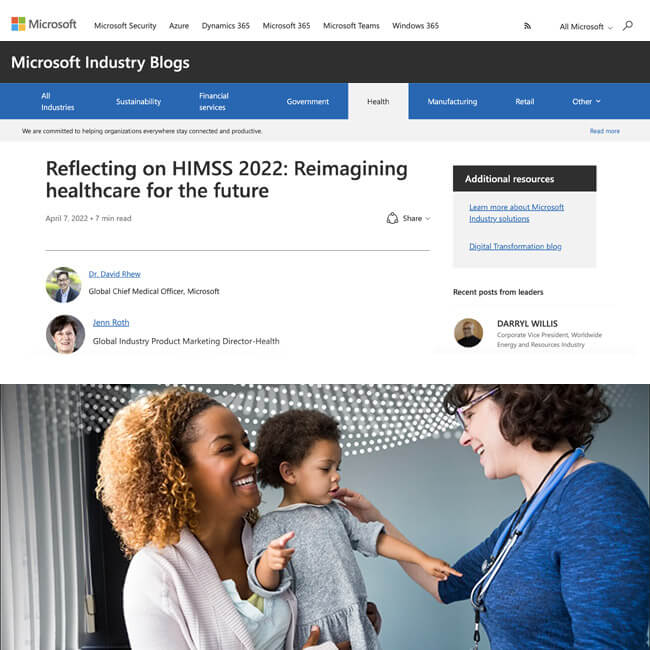Open Dr. David Rhew's profile photo
Image resolution: width=650 pixels, height=650 pixels.
click(63, 284)
